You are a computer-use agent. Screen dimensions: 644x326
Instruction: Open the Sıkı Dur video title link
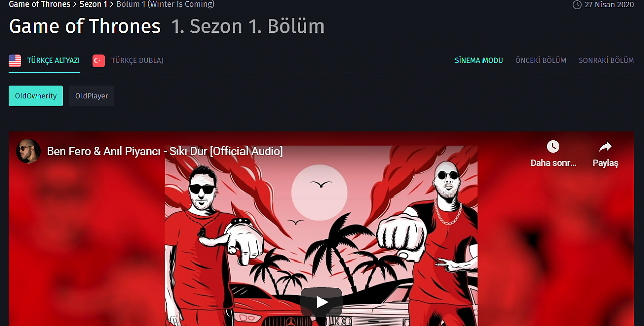pos(165,151)
